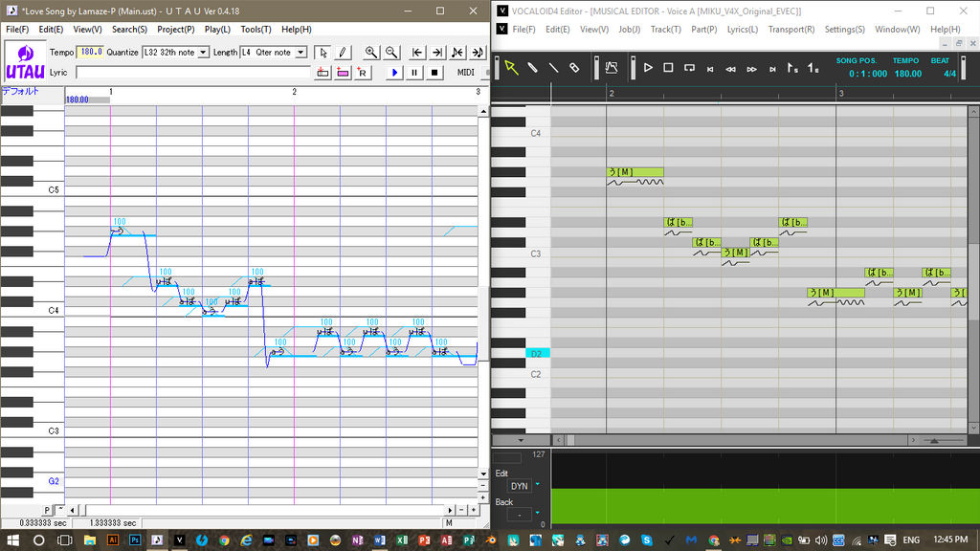Open the Back parameter dropdown in VOCALOID4
The height and width of the screenshot is (551, 980).
tap(538, 513)
